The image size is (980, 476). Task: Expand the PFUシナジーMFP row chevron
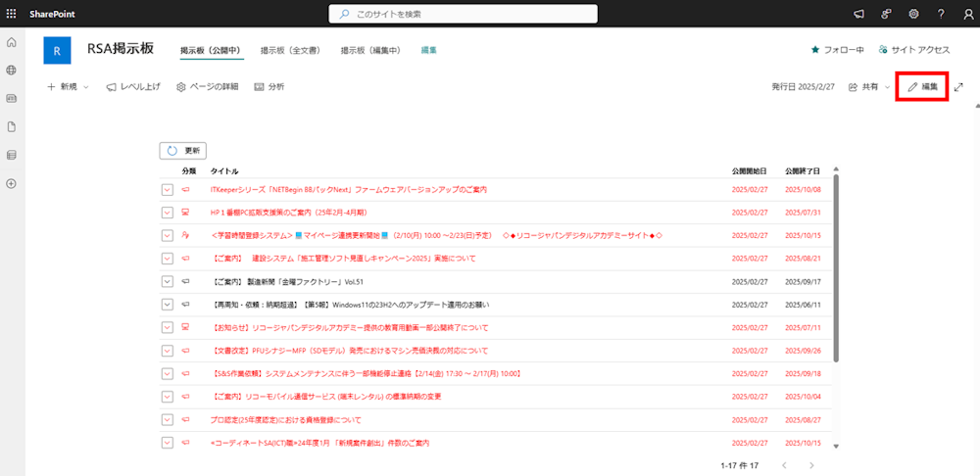click(x=167, y=351)
